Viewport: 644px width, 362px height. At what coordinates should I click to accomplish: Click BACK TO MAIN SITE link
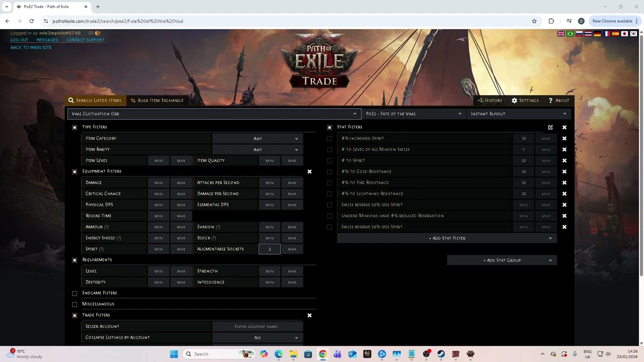coord(31,47)
